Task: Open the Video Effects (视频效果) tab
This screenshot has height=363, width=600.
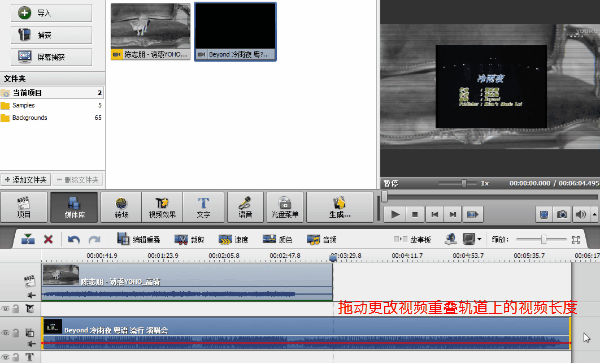Action: pyautogui.click(x=162, y=207)
